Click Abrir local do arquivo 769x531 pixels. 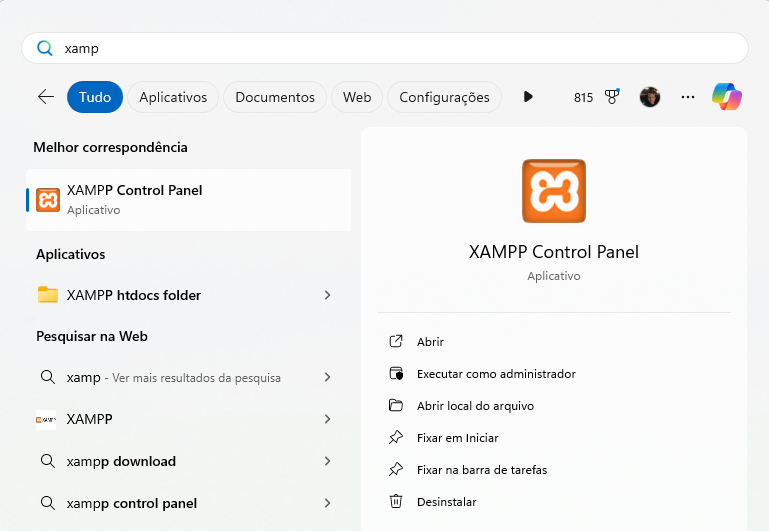pyautogui.click(x=475, y=406)
